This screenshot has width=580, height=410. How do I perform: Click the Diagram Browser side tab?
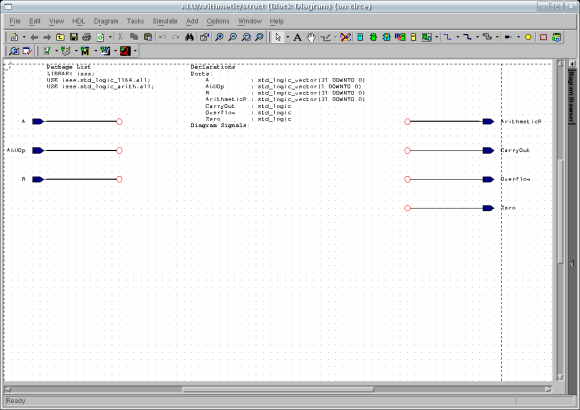(x=571, y=96)
